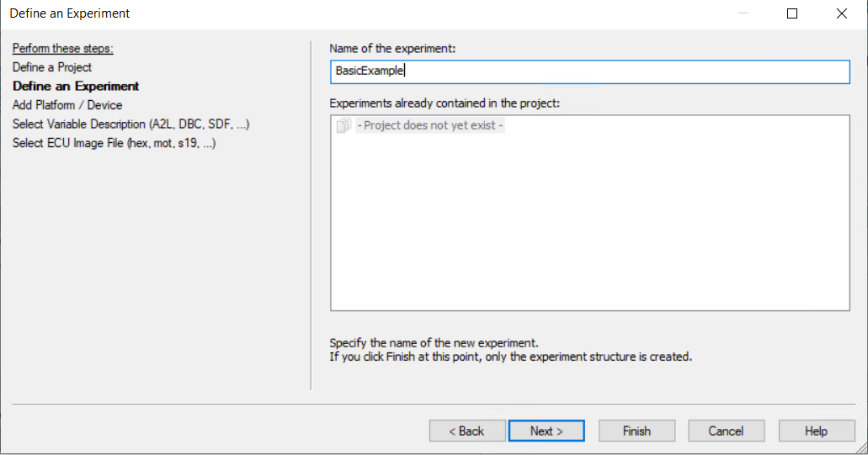
Task: Click the experiment name field containing BasicExample
Action: [589, 71]
